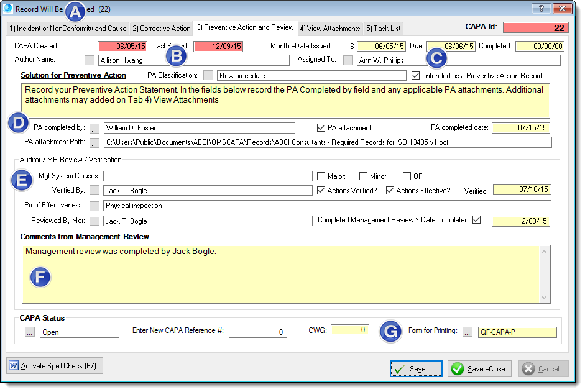Image resolution: width=585 pixels, height=392 pixels.
Task: Open the CAPA Status selector
Action: pos(30,332)
